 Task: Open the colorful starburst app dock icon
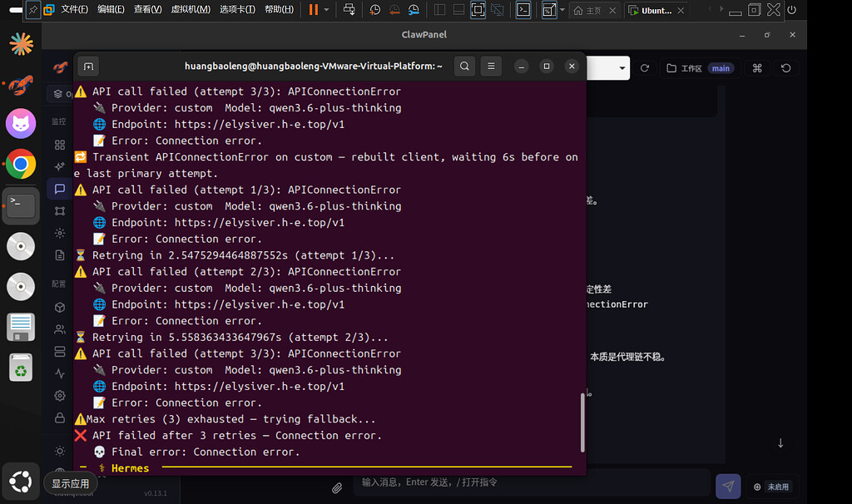(21, 44)
